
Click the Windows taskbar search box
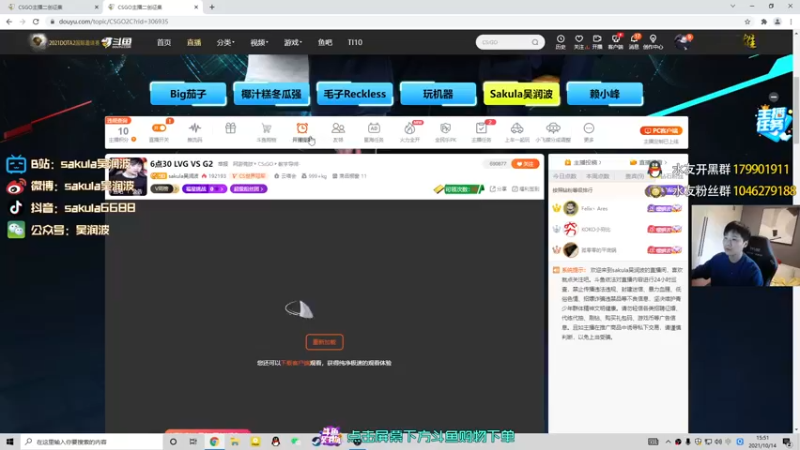pos(92,441)
